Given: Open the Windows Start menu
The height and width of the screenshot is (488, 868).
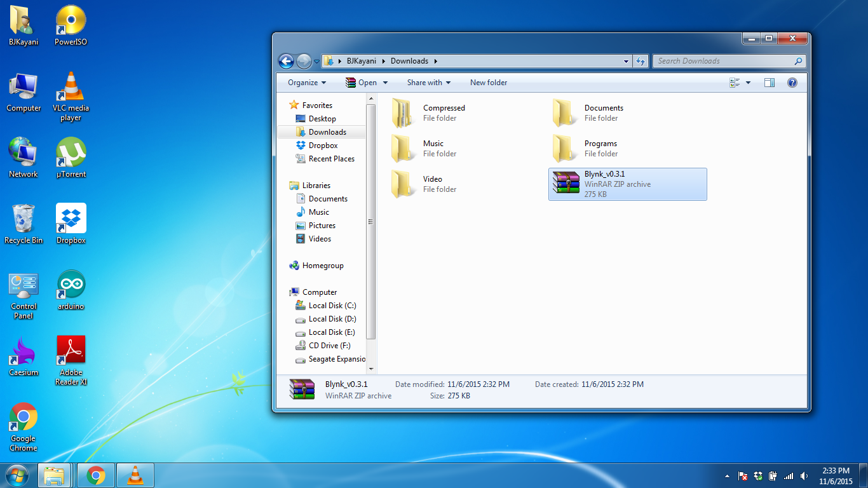Looking at the screenshot, I should tap(17, 475).
